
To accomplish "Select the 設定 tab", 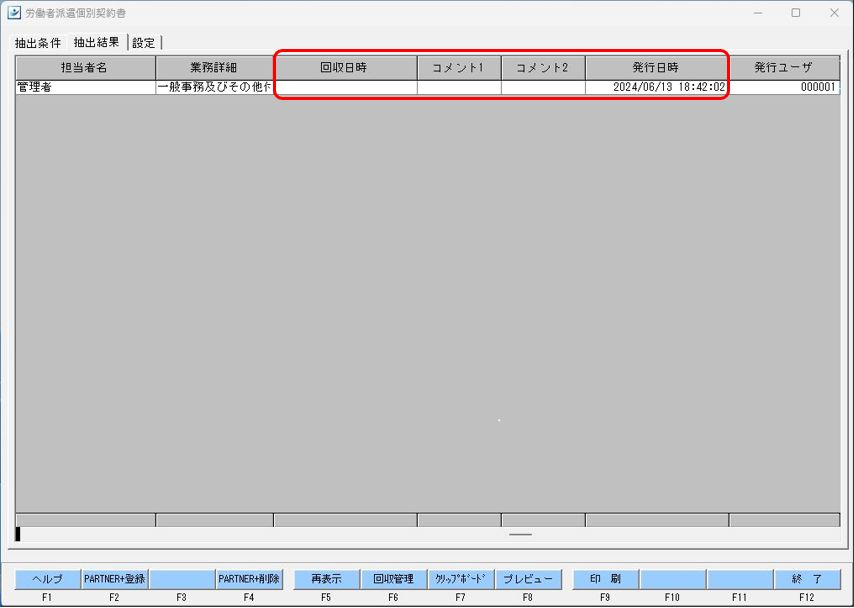I will coord(144,43).
